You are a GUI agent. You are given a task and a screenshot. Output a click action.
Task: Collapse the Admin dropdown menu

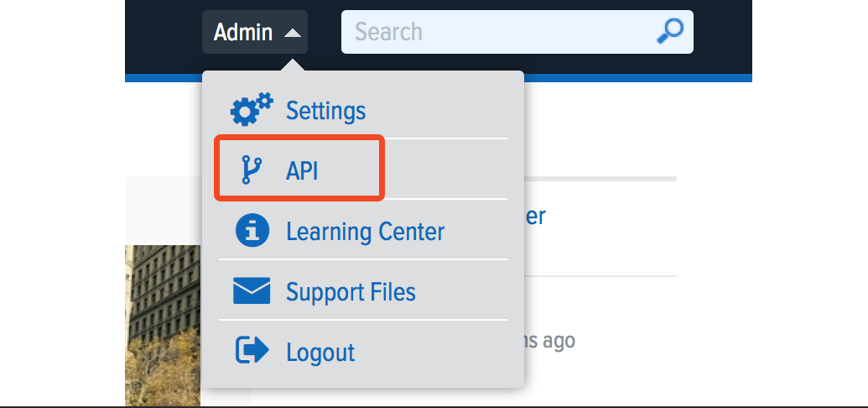point(255,33)
